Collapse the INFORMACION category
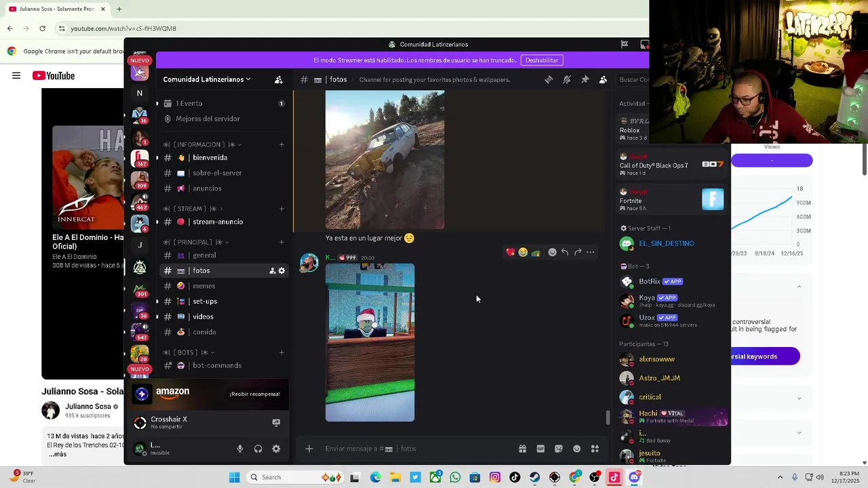Image resolution: width=868 pixels, height=488 pixels. (x=203, y=144)
